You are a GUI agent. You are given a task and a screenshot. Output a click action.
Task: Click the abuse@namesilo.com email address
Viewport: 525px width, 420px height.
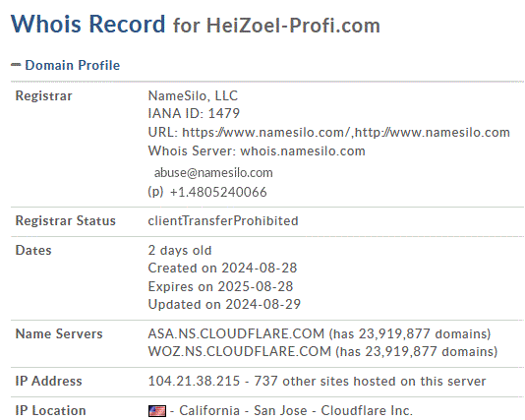(x=213, y=173)
